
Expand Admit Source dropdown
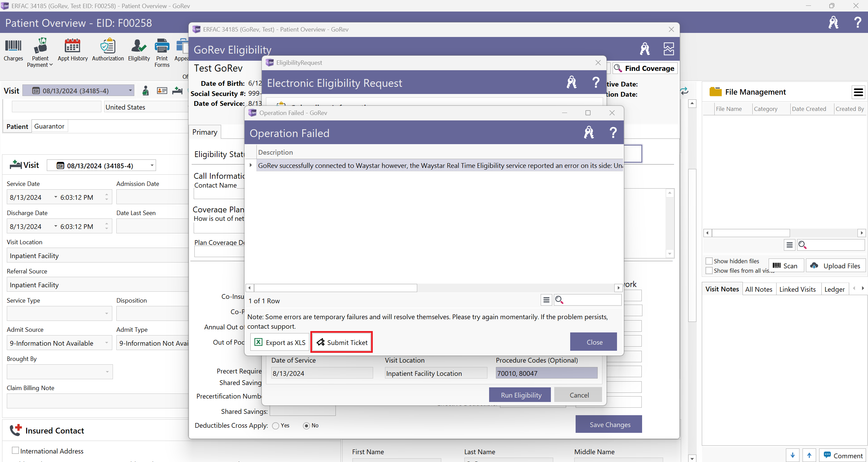(x=107, y=343)
